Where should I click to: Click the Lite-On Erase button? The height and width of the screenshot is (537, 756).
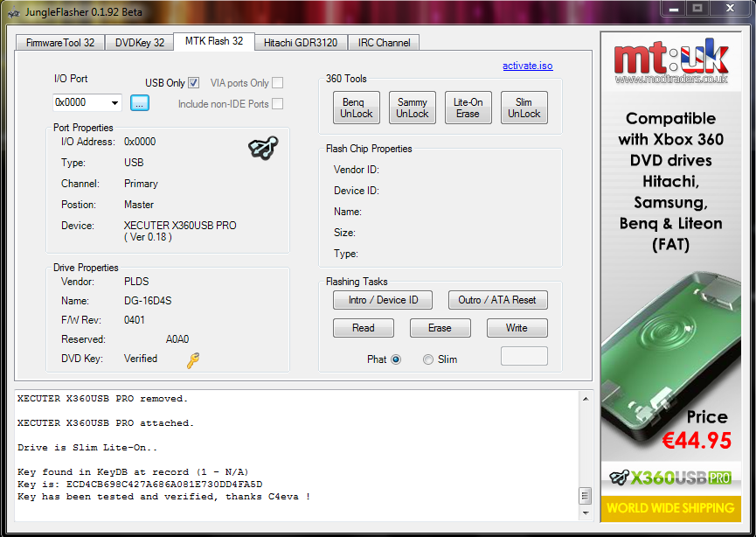click(468, 108)
